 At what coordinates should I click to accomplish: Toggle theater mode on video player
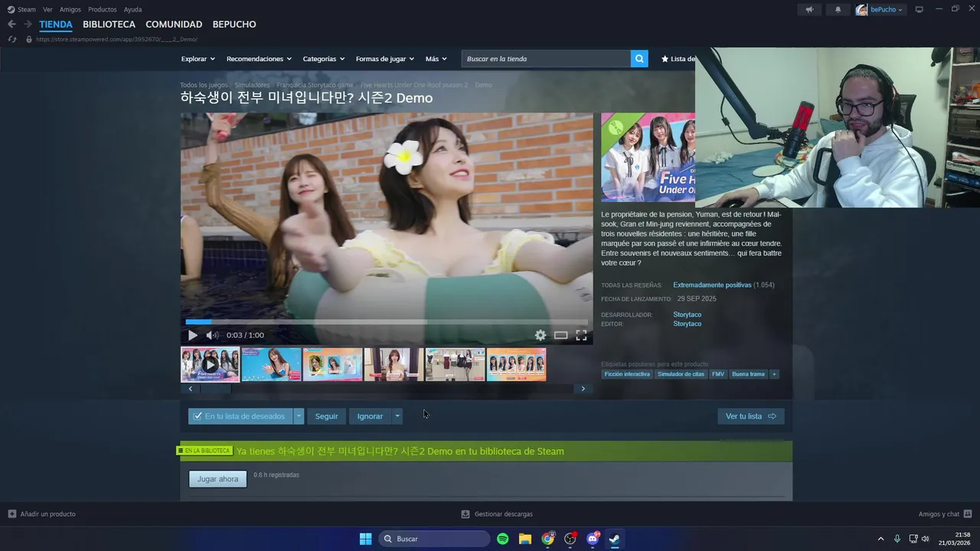(x=561, y=335)
